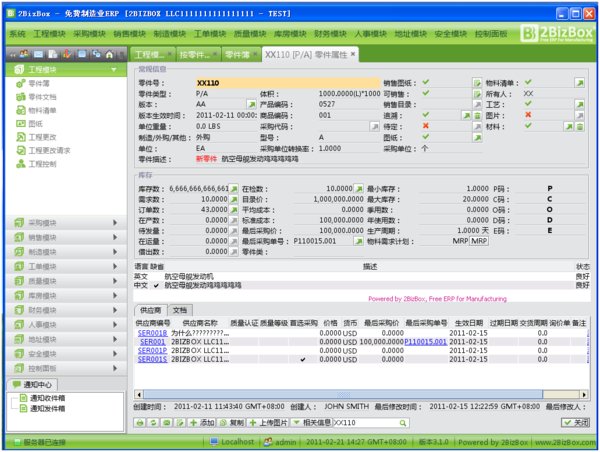Click edit icon beside 销售图纸 row
This screenshot has width=600, height=452.
click(x=477, y=83)
